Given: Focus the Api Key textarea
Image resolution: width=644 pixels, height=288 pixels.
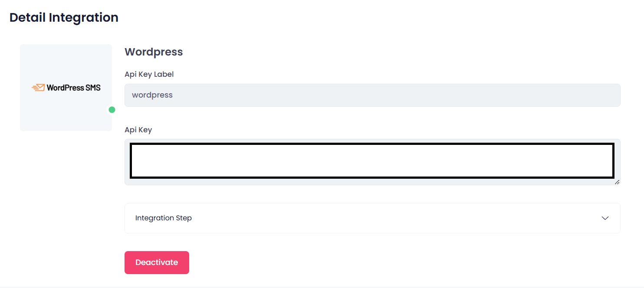Looking at the screenshot, I should (372, 162).
